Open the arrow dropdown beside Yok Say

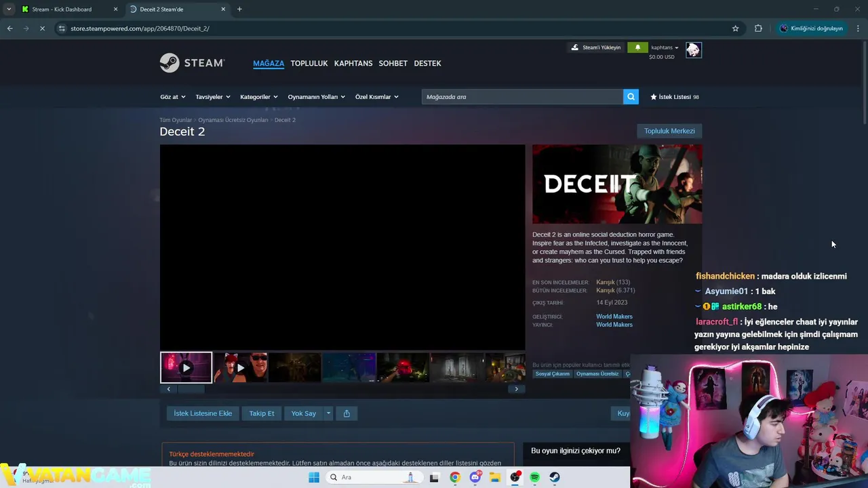[328, 413]
